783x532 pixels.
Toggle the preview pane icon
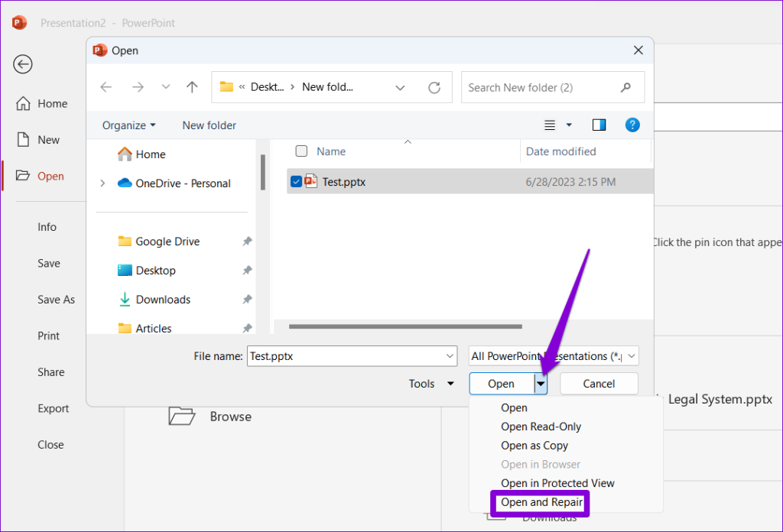[x=599, y=125]
